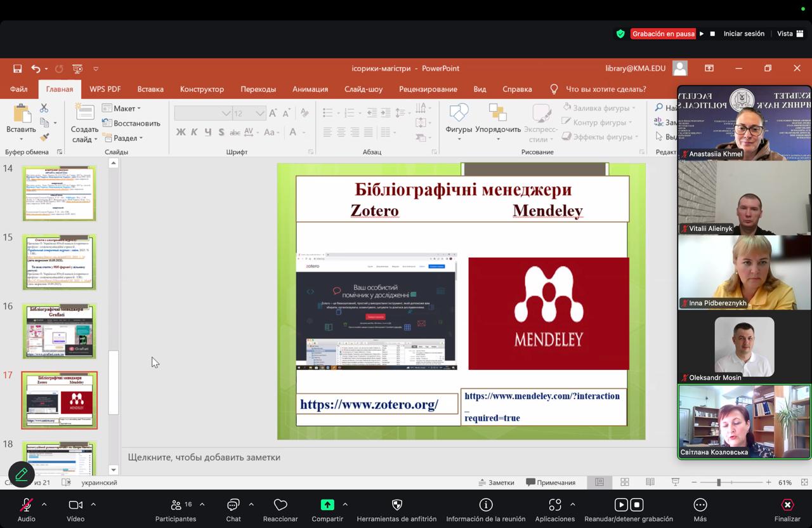The width and height of the screenshot is (812, 528).
Task: Switch to the Анимация tab
Action: [x=310, y=89]
